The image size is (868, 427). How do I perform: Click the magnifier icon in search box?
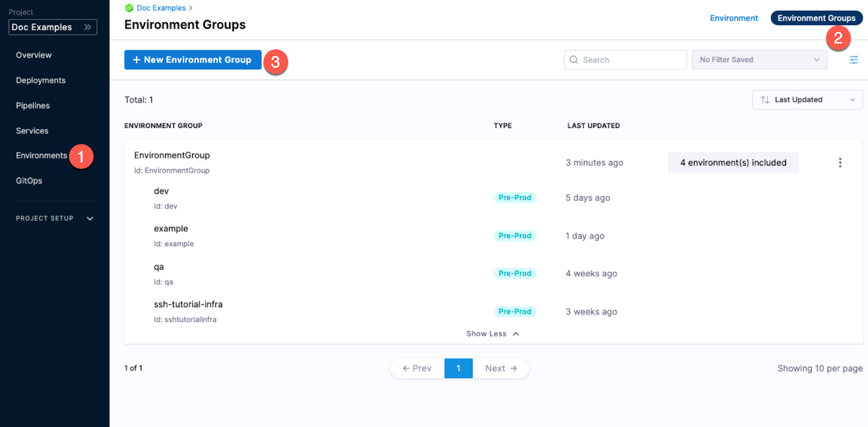(x=573, y=60)
